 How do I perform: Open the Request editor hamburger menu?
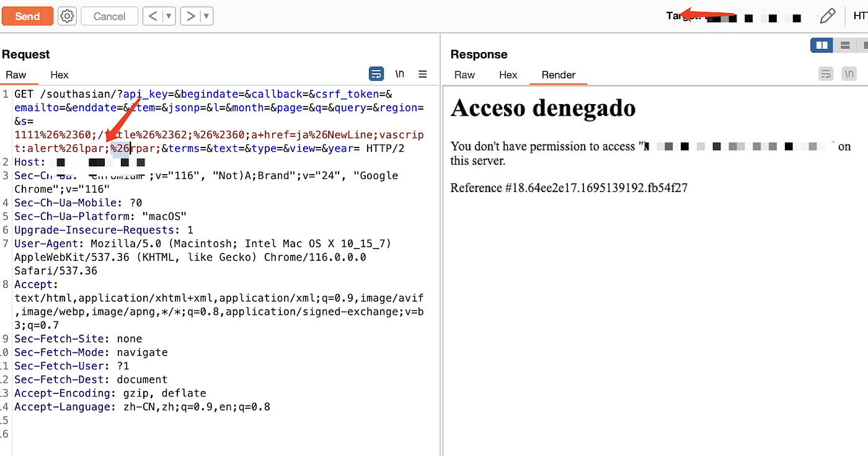(423, 74)
